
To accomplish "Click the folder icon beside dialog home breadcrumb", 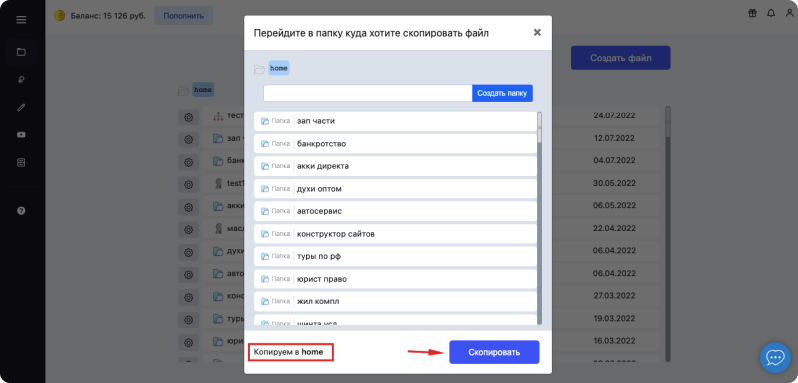I will [260, 69].
